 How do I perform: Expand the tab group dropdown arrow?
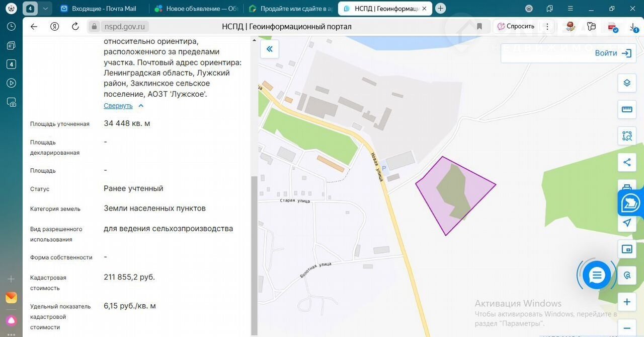click(x=45, y=9)
